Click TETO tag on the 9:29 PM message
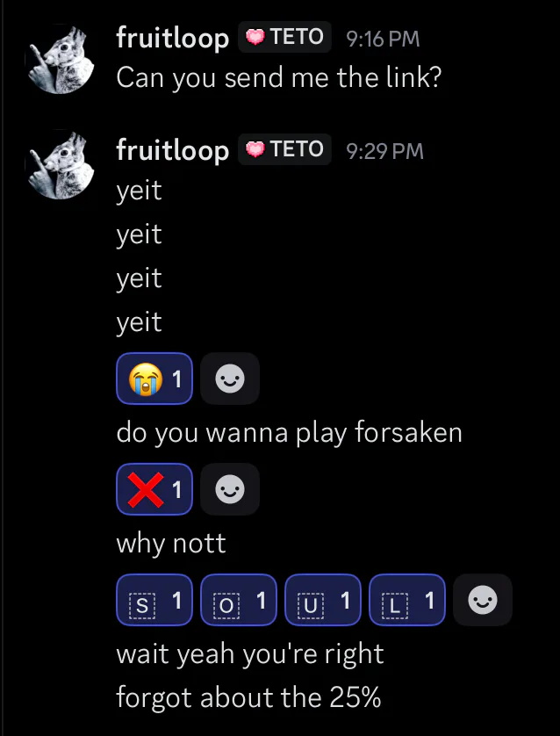Viewport: 560px width, 736px height. point(284,149)
